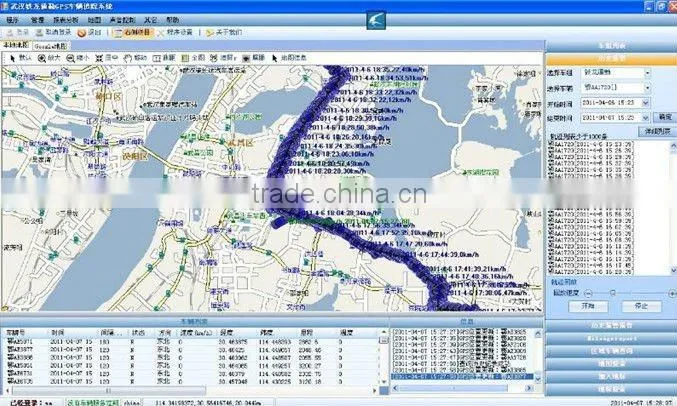Image resolution: width=677 pixels, height=406 pixels.
Task: Increase playback speed with plus icon
Action: (x=672, y=294)
